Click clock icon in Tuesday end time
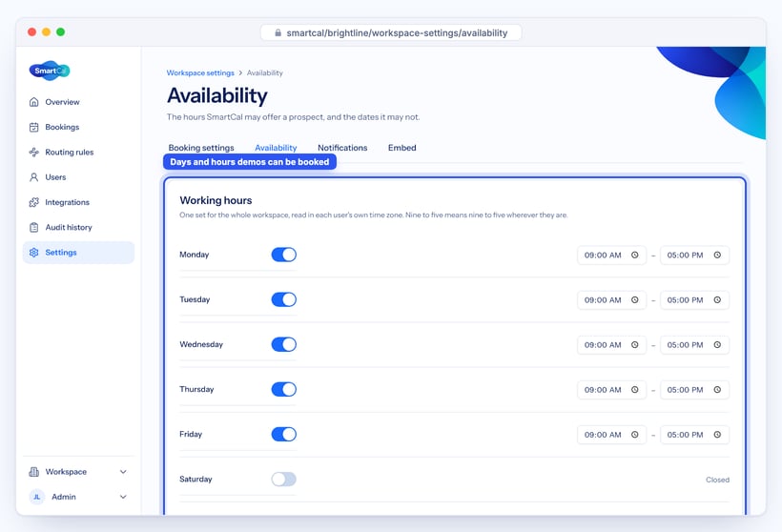The width and height of the screenshot is (782, 532). 717,299
